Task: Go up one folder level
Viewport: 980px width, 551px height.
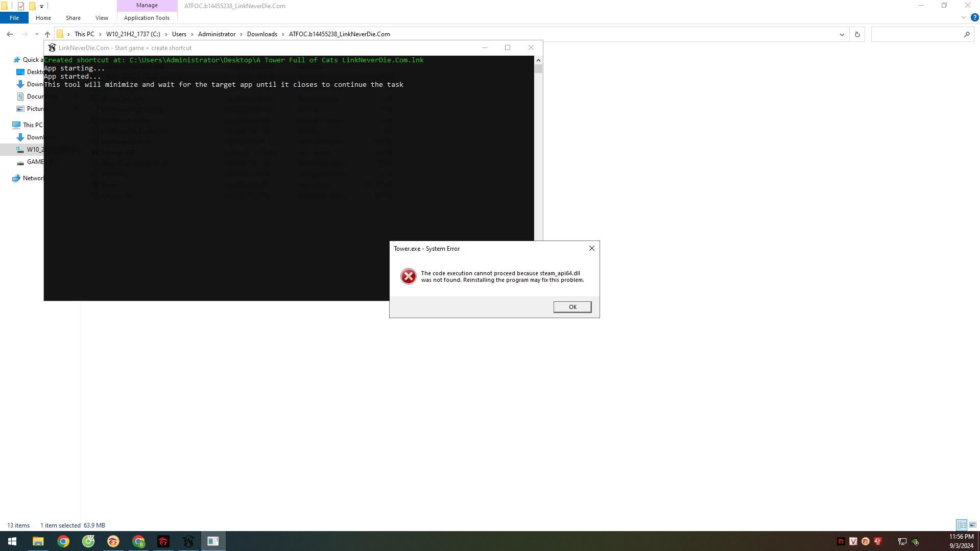Action: pyautogui.click(x=47, y=34)
